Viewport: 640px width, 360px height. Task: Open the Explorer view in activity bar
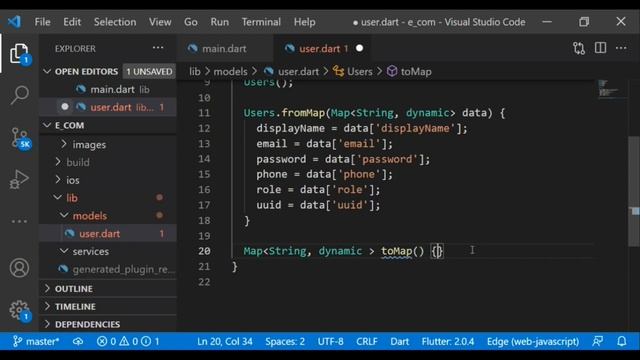[19, 53]
